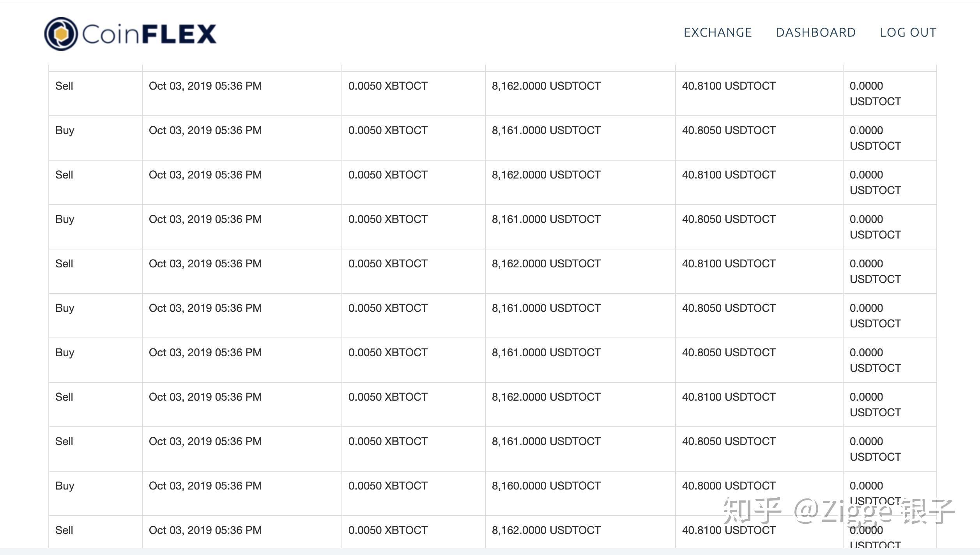Click the first row's date Oct 03, 2019
980x555 pixels.
205,86
